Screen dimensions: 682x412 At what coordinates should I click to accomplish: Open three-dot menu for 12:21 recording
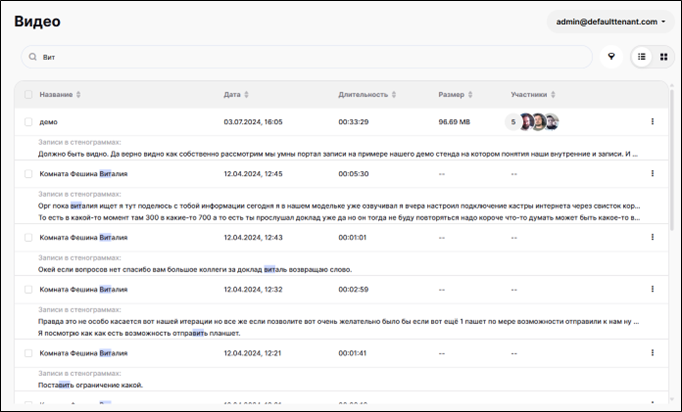[652, 353]
